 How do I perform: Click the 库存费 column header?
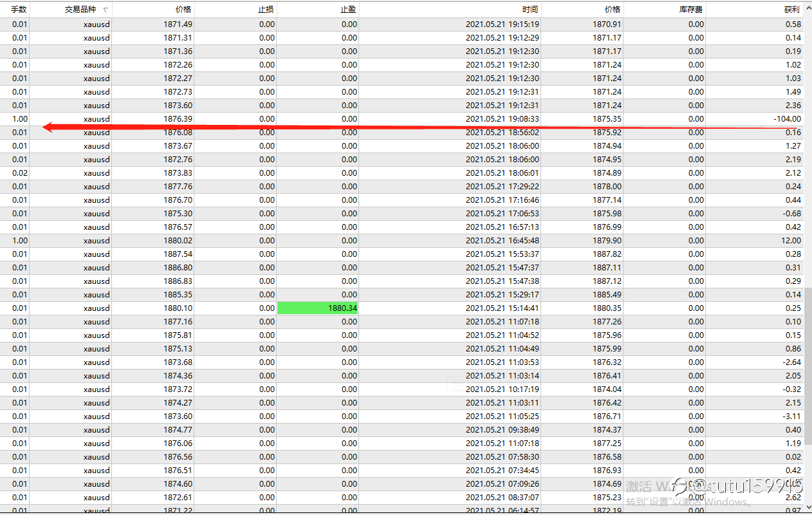pos(692,10)
